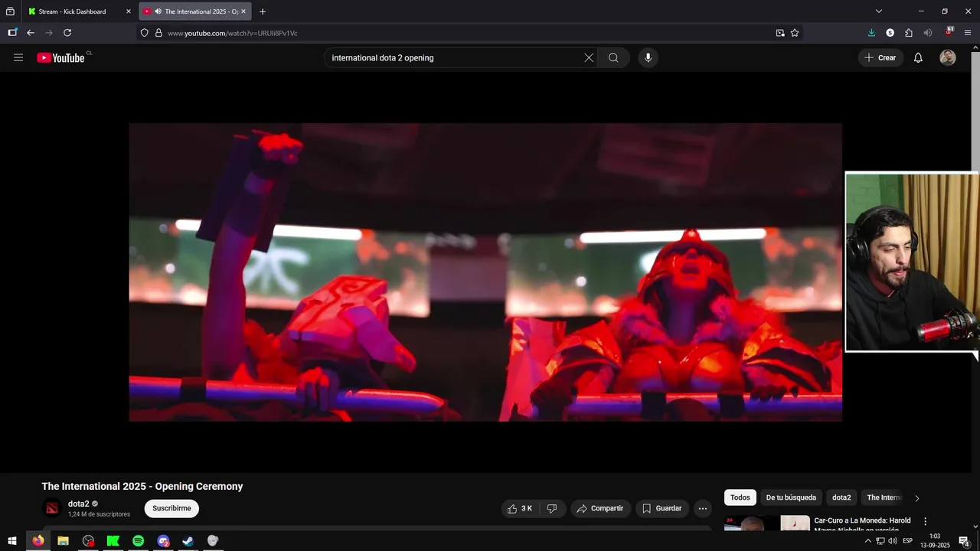Open a new browser tab
Viewport: 980px width, 551px height.
(x=263, y=11)
